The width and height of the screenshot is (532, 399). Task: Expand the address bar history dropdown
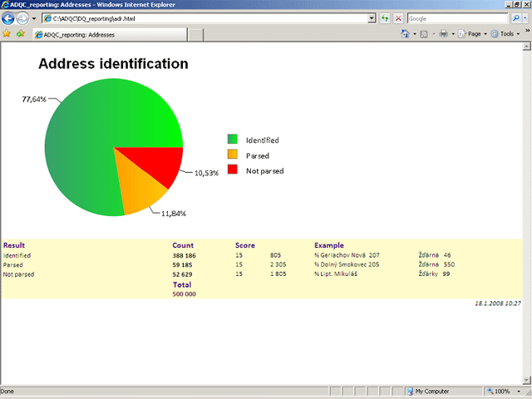(x=372, y=18)
